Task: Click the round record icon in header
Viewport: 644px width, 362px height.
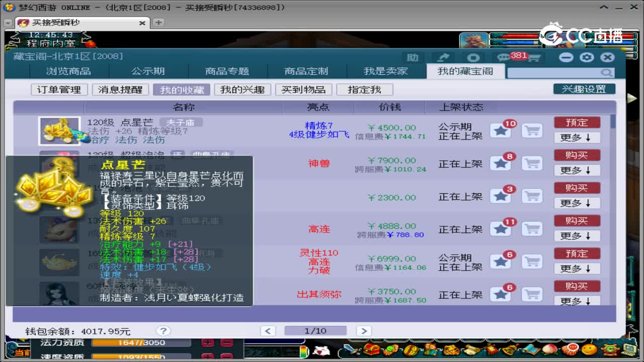Action: 473,57
